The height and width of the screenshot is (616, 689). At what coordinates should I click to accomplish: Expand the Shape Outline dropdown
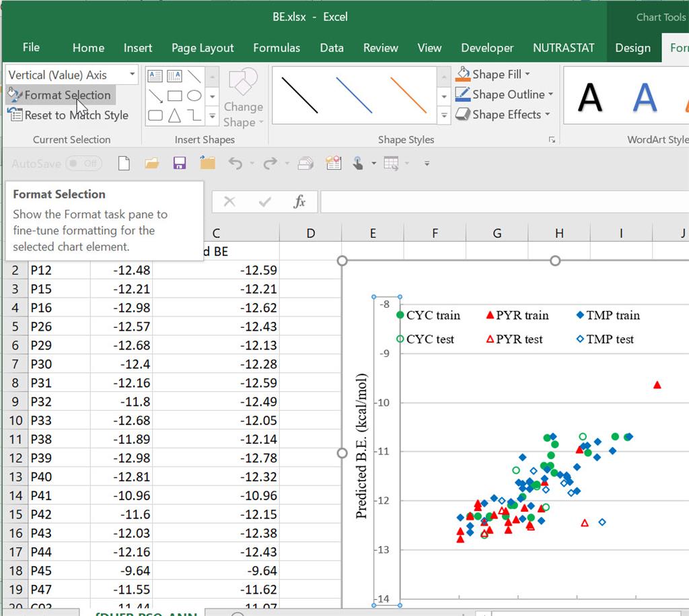(x=550, y=94)
